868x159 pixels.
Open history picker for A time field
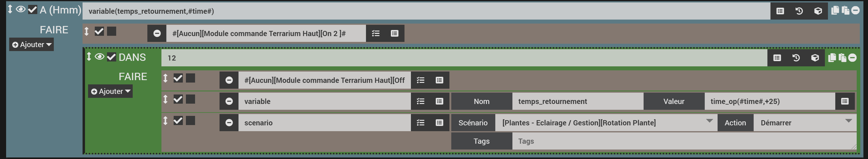click(799, 11)
